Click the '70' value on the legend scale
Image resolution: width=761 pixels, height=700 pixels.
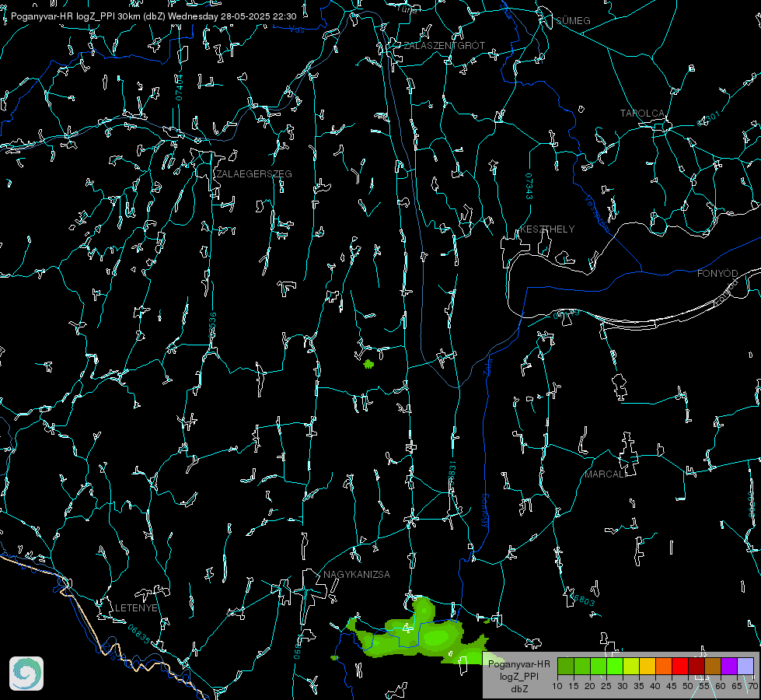[x=753, y=686]
